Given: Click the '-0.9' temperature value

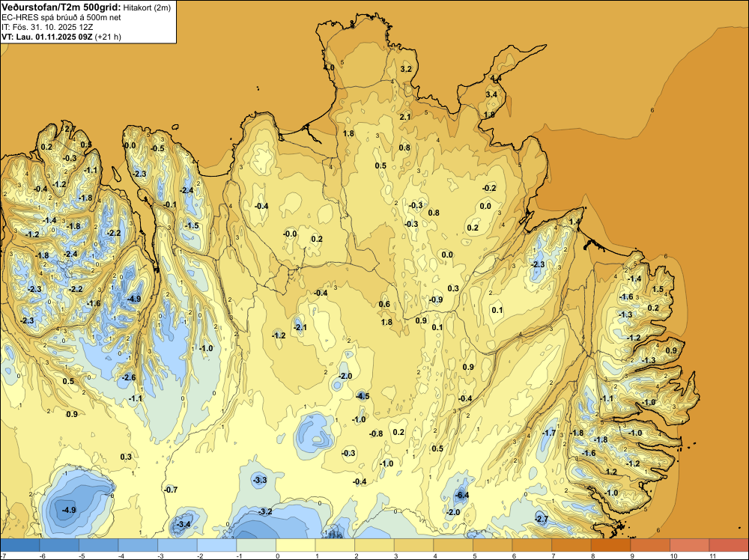Looking at the screenshot, I should pyautogui.click(x=436, y=299).
